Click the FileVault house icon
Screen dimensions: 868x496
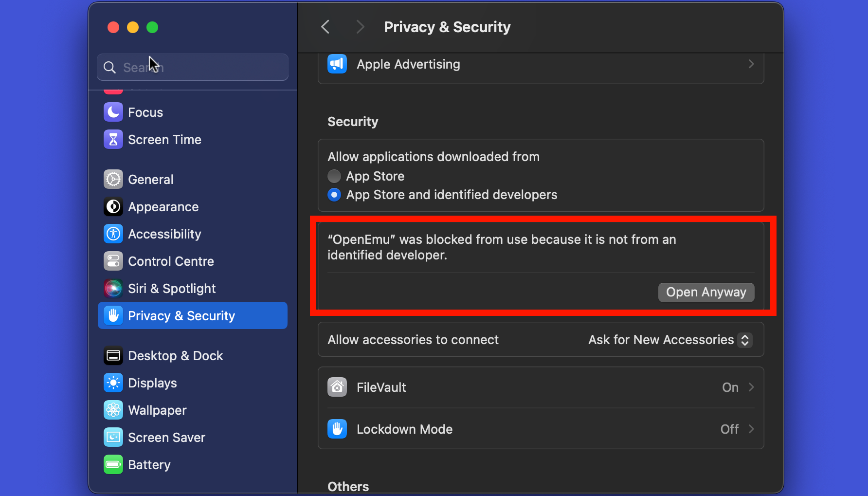337,387
